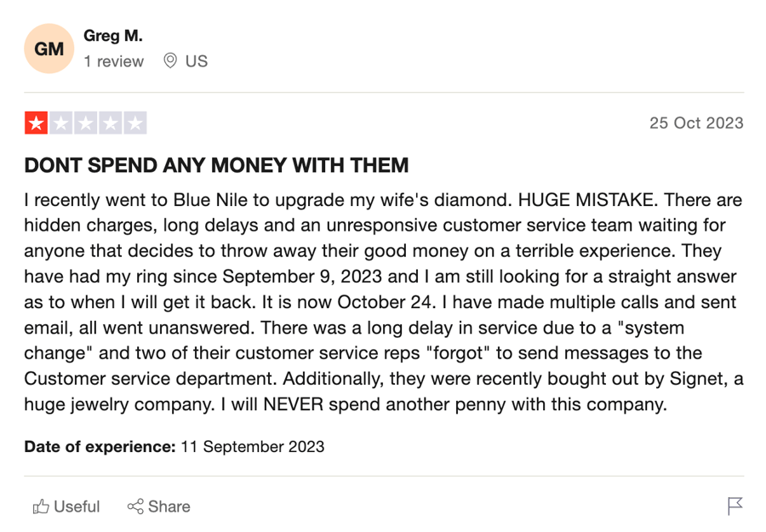Click the red filled first star
This screenshot has height=532, width=766.
(x=36, y=123)
